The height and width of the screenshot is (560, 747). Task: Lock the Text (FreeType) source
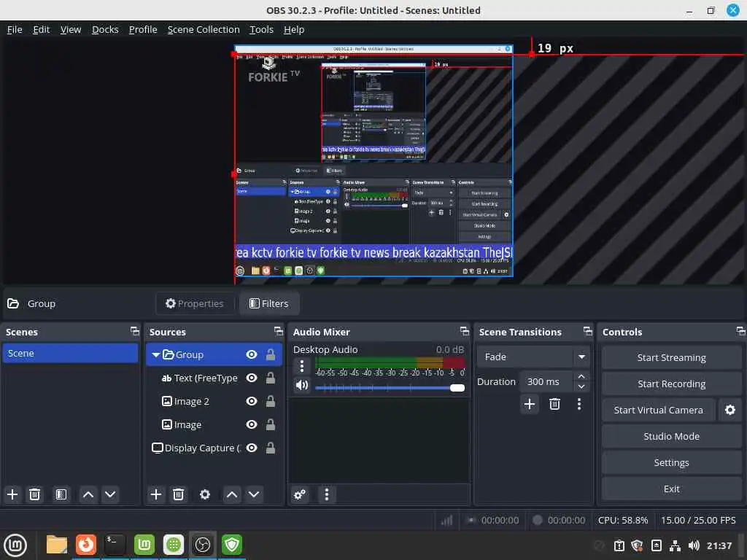(270, 378)
